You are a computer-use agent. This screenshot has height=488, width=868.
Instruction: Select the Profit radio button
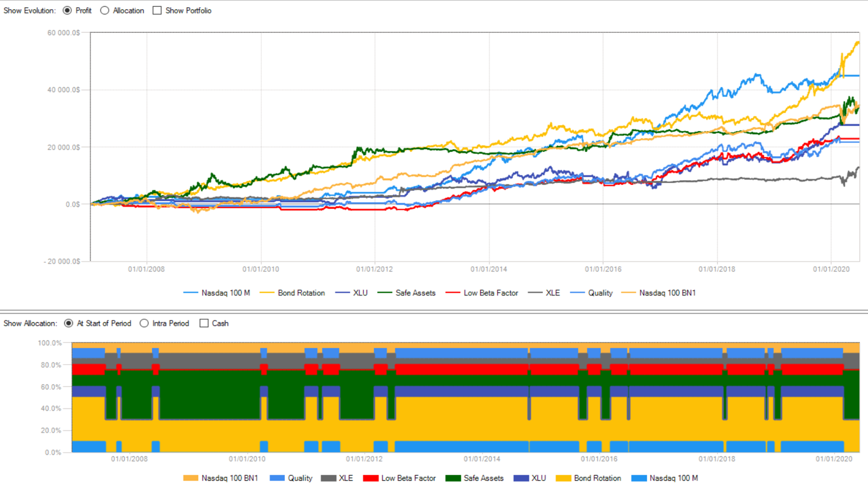[67, 10]
